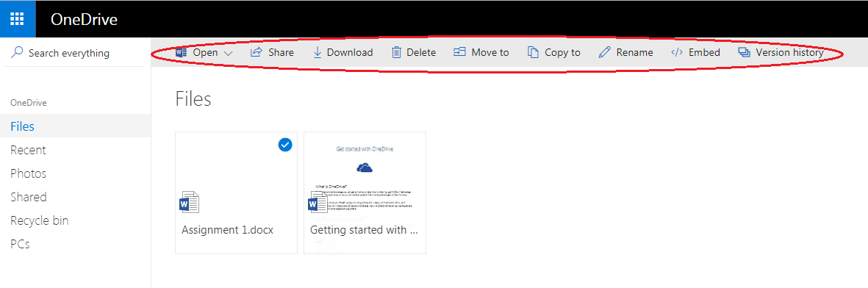The image size is (868, 288).
Task: Click the Move to folder icon
Action: pos(459,53)
